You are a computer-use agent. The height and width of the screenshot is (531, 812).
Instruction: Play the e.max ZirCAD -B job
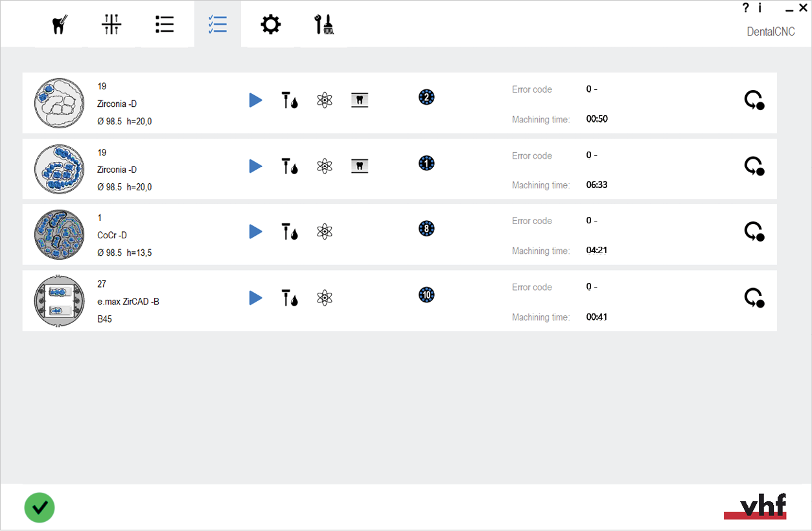click(x=256, y=298)
